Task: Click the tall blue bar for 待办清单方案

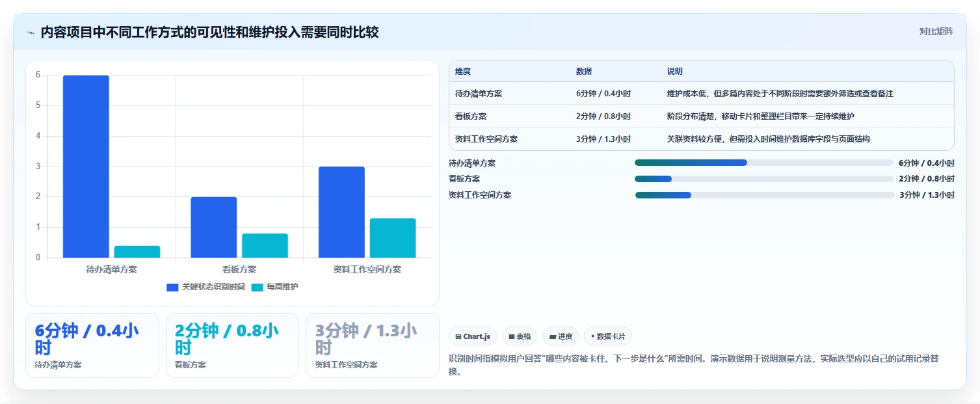Action: click(x=86, y=167)
